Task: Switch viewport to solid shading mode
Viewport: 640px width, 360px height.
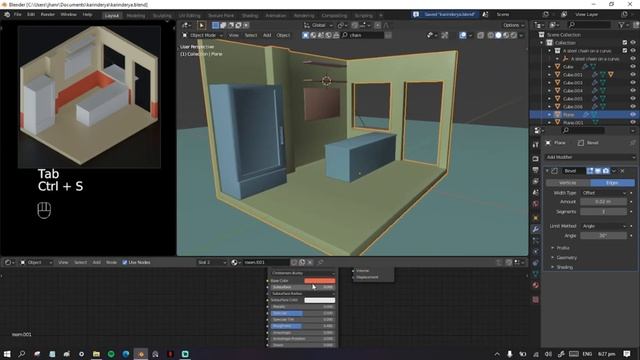Action: tap(498, 36)
